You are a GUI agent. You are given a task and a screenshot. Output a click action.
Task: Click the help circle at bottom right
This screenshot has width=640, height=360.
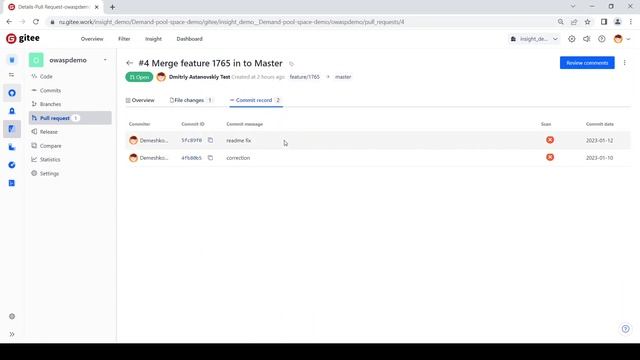coord(625,329)
